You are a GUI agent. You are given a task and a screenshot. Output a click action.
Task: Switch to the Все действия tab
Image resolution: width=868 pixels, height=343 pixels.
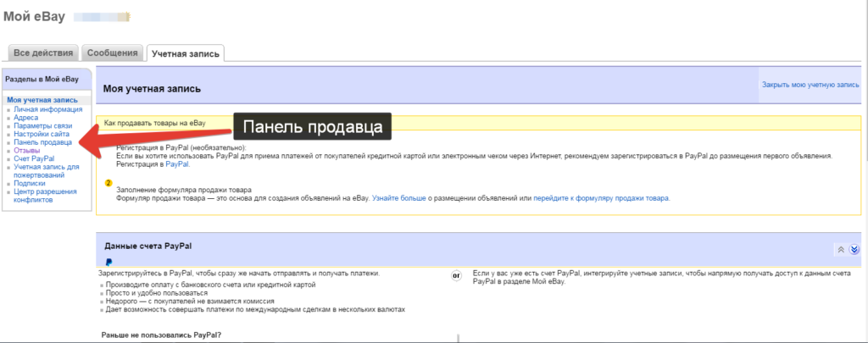click(43, 53)
